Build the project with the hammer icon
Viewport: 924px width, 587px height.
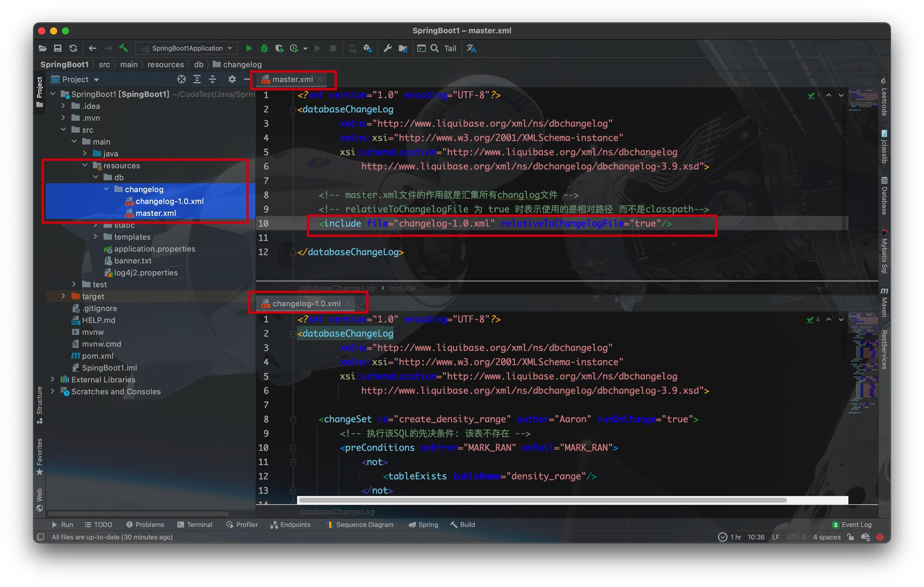(x=124, y=48)
